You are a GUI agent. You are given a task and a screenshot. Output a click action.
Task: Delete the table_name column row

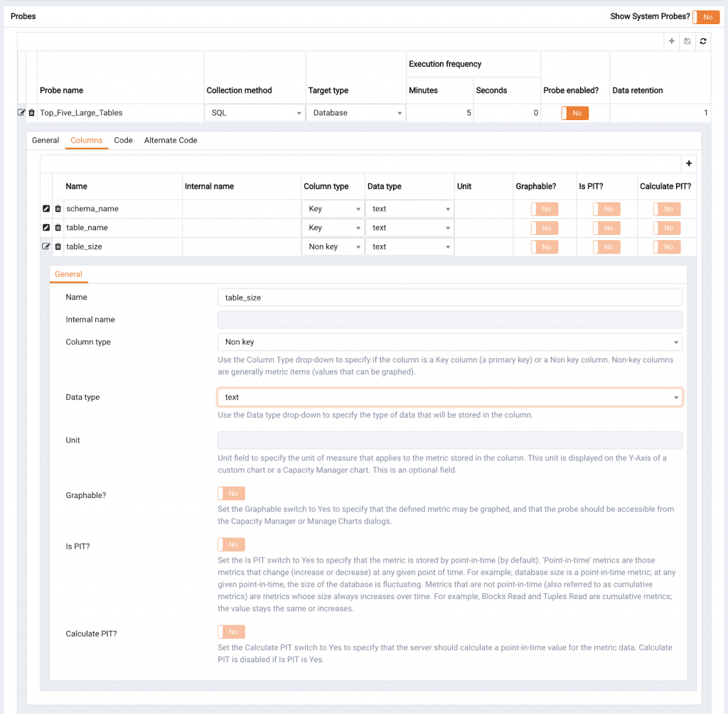(58, 228)
